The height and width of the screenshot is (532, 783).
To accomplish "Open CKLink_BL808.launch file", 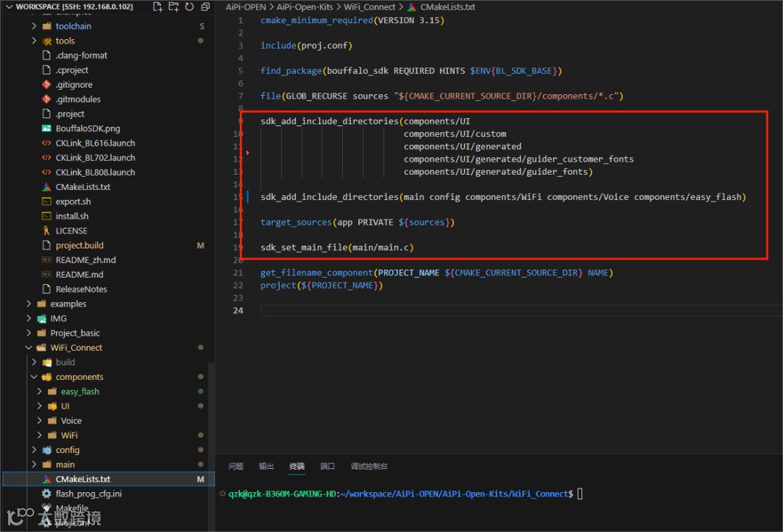I will tap(96, 173).
